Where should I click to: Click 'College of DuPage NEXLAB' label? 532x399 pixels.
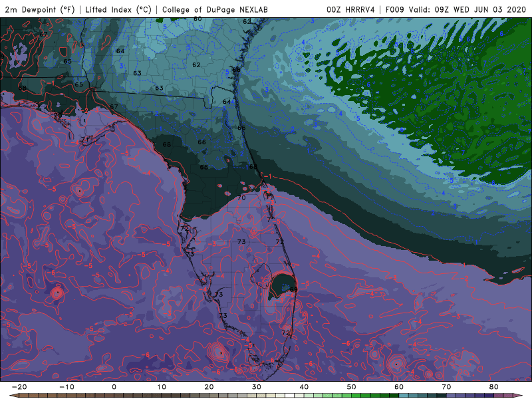coord(215,9)
